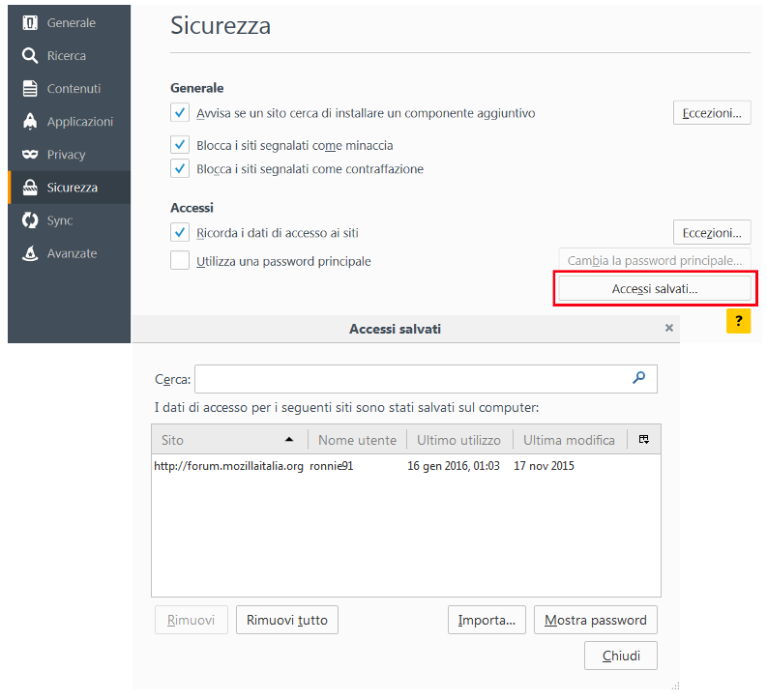Image resolution: width=767 pixels, height=700 pixels.
Task: Click the Mostra password button
Action: click(x=596, y=620)
